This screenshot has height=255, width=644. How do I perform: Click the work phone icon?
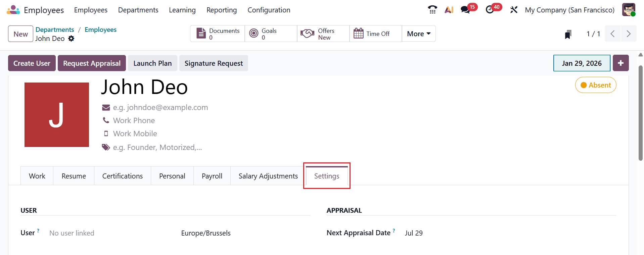point(106,120)
